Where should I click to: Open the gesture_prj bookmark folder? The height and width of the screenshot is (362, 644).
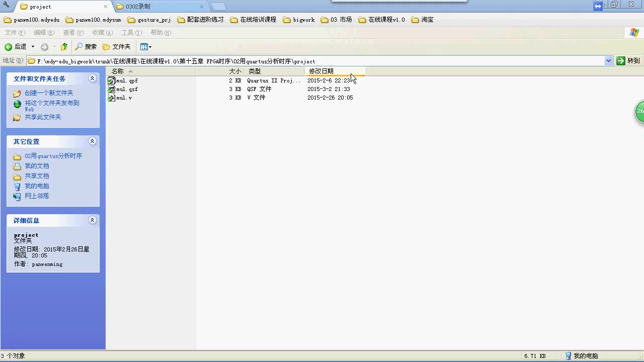(149, 20)
